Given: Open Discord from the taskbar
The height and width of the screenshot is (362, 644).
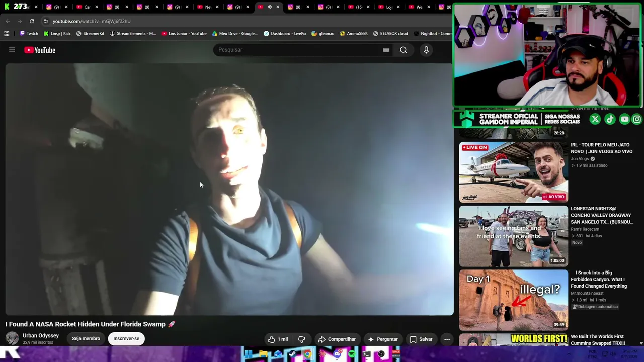Looking at the screenshot, I should pyautogui.click(x=337, y=354).
